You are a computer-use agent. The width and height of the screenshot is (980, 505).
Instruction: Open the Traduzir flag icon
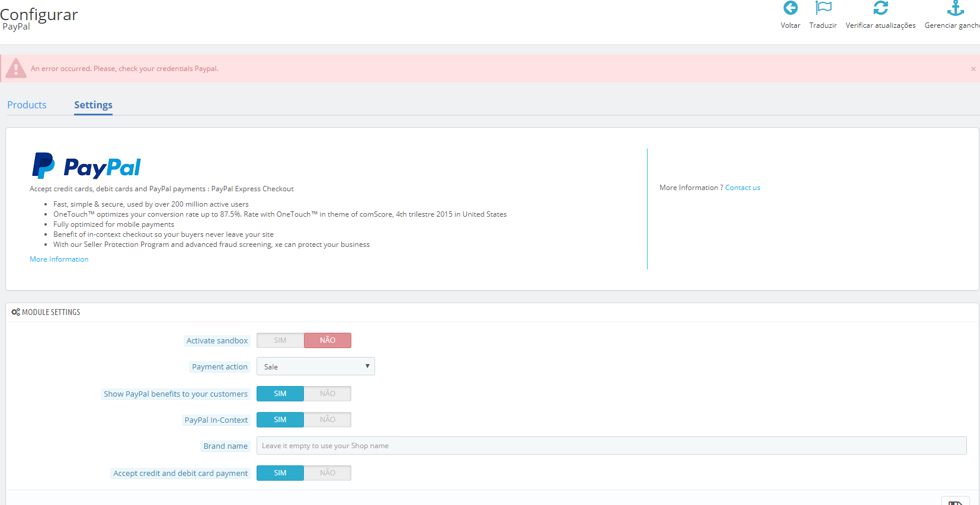click(x=823, y=8)
